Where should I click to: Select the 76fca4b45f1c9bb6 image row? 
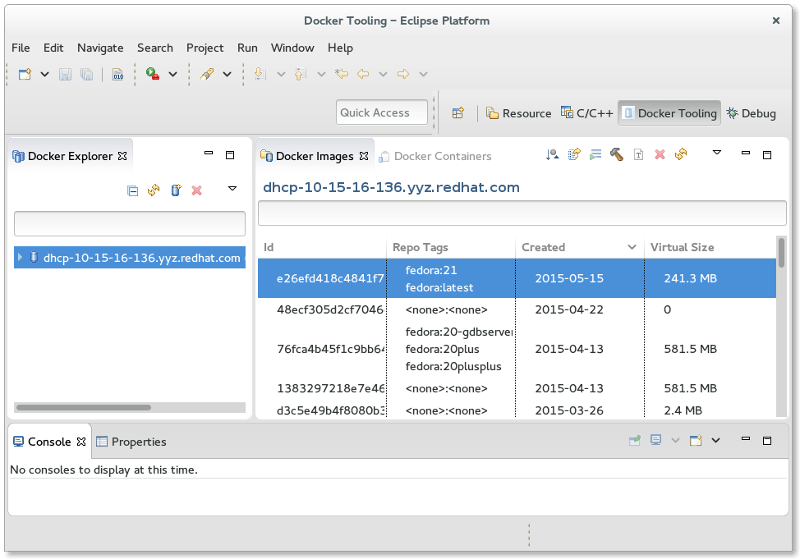tap(517, 349)
